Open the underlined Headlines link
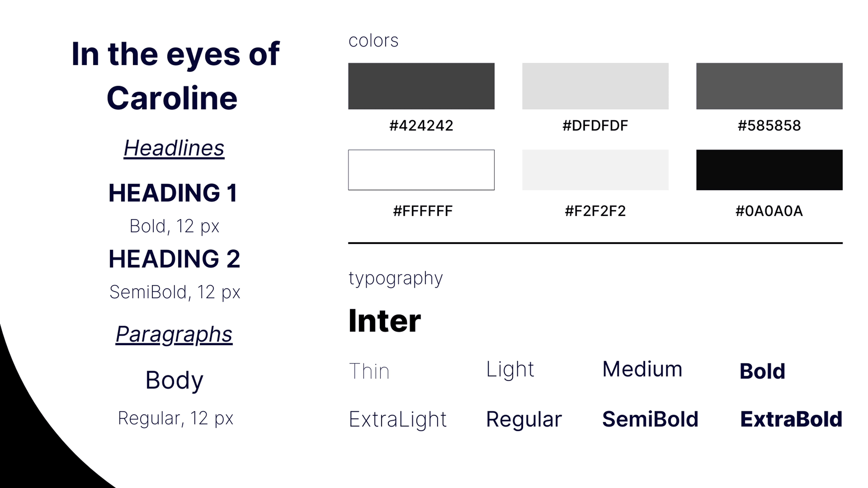Viewport: 868px width, 488px height. [x=174, y=148]
